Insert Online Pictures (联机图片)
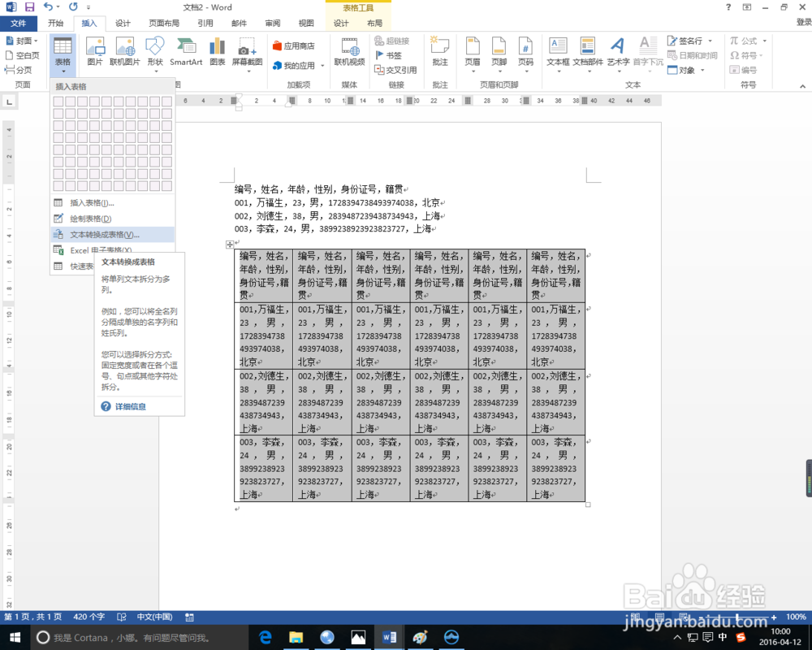This screenshot has width=812, height=650. [x=125, y=52]
